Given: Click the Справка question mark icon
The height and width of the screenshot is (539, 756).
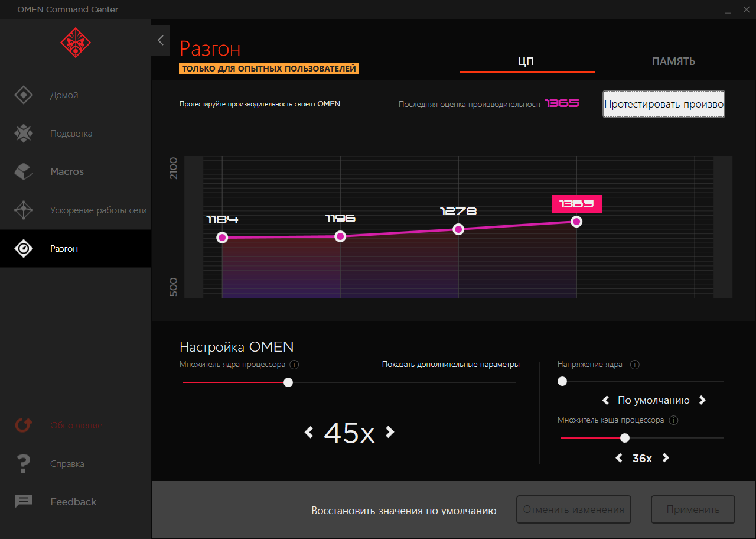Looking at the screenshot, I should [24, 464].
